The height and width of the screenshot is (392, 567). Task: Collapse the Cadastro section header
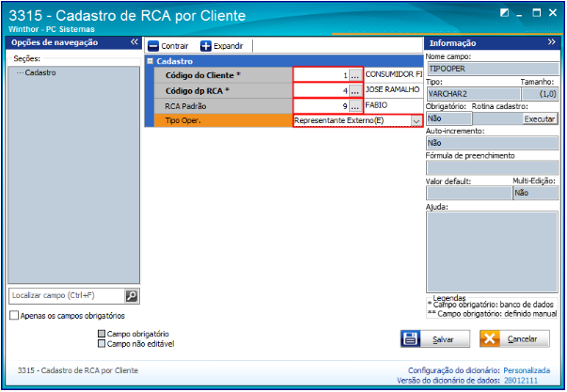pyautogui.click(x=150, y=61)
